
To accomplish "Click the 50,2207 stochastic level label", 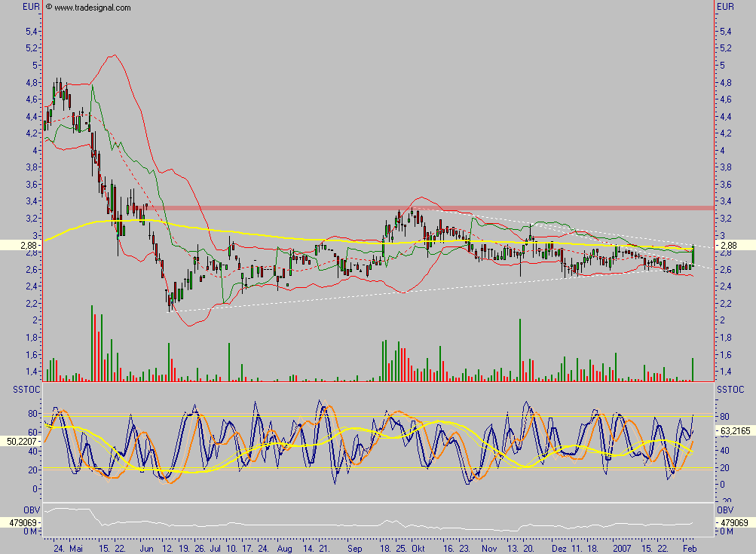I will [20, 441].
